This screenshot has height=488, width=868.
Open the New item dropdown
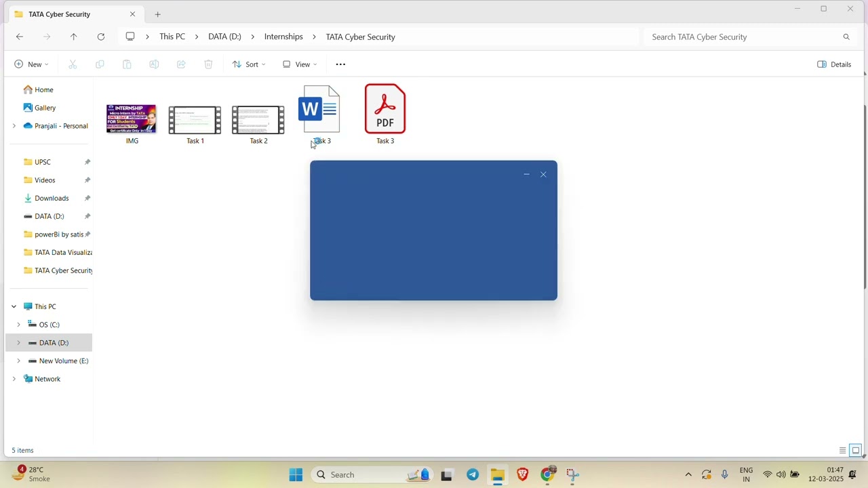pos(31,64)
